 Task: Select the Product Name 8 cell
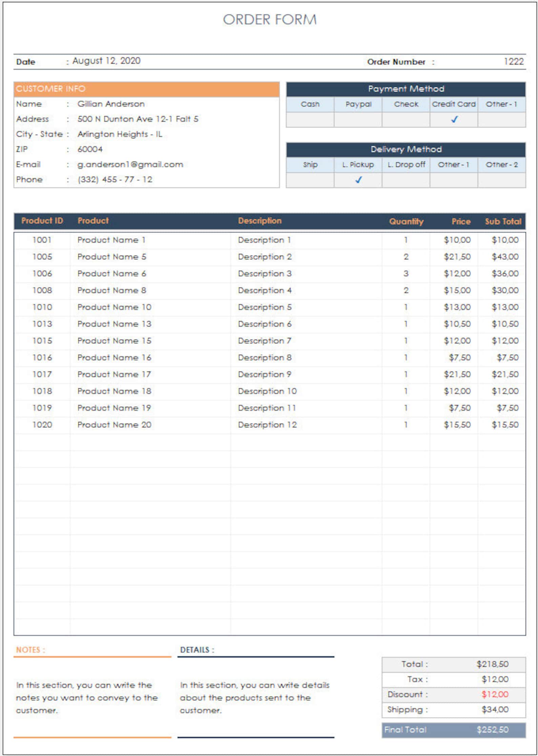point(150,290)
